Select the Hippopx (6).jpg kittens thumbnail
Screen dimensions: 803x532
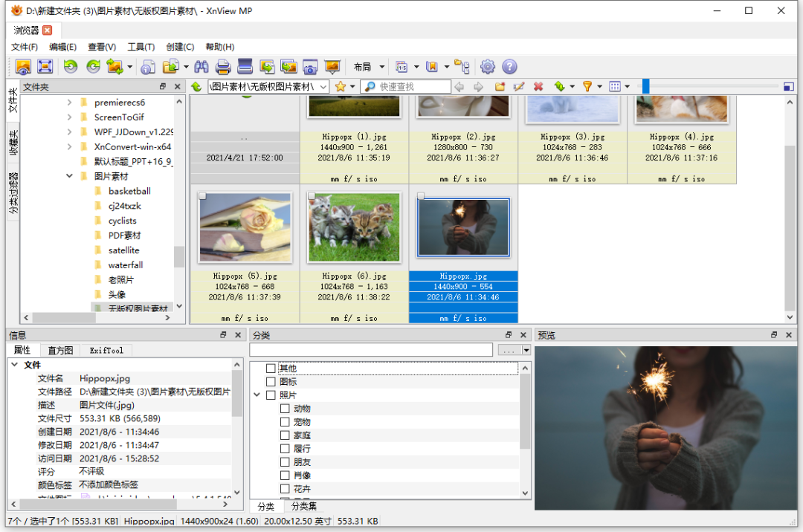[354, 227]
